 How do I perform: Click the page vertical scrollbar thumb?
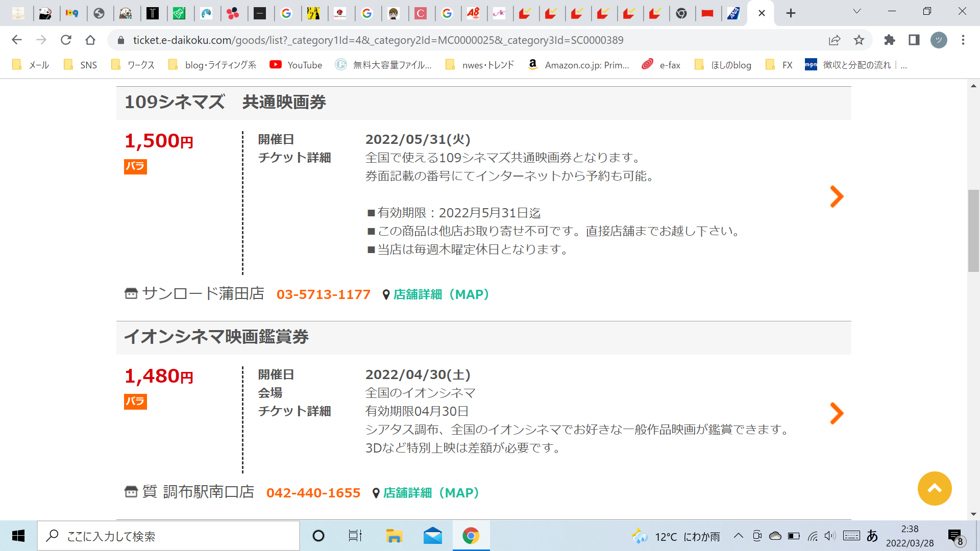coord(973,231)
